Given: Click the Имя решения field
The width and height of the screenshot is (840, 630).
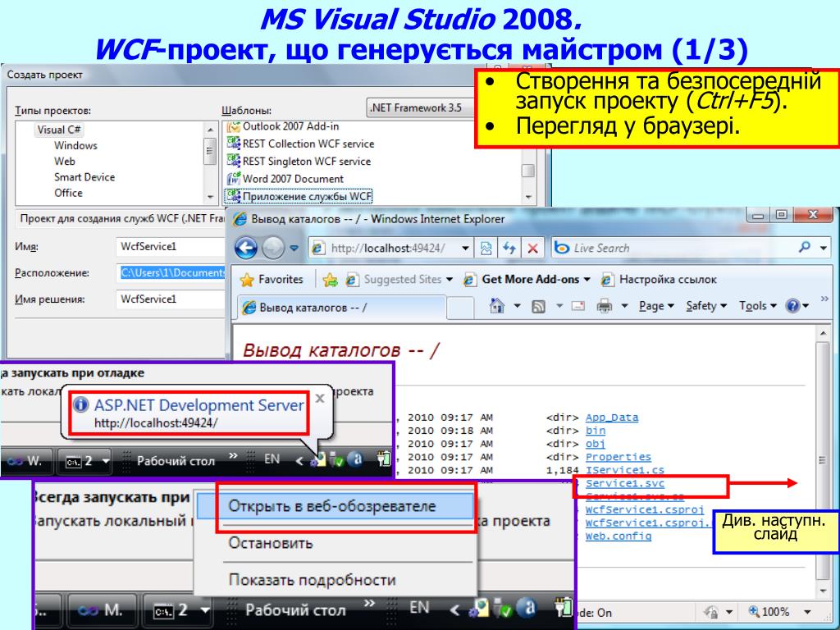Looking at the screenshot, I should [x=171, y=299].
